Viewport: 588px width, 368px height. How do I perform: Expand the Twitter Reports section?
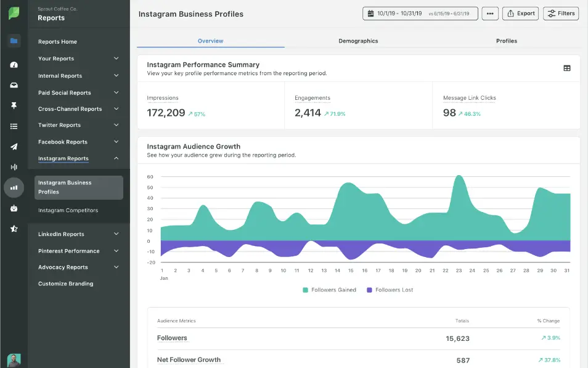pos(116,125)
